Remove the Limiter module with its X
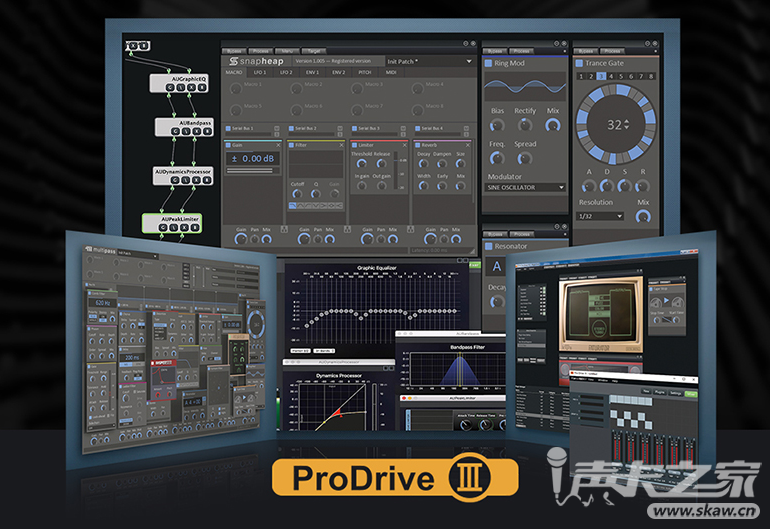The image size is (770, 529). point(405,145)
